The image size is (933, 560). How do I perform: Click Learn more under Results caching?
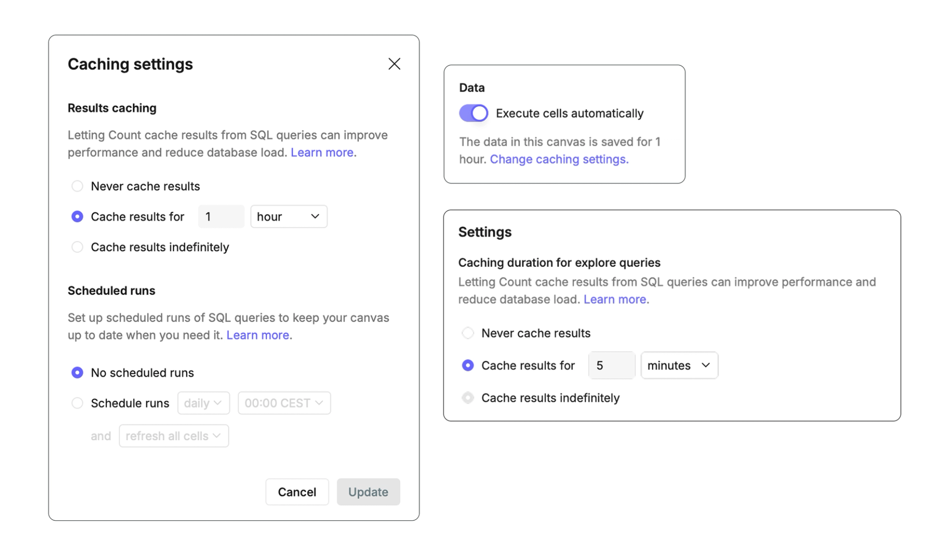click(321, 152)
